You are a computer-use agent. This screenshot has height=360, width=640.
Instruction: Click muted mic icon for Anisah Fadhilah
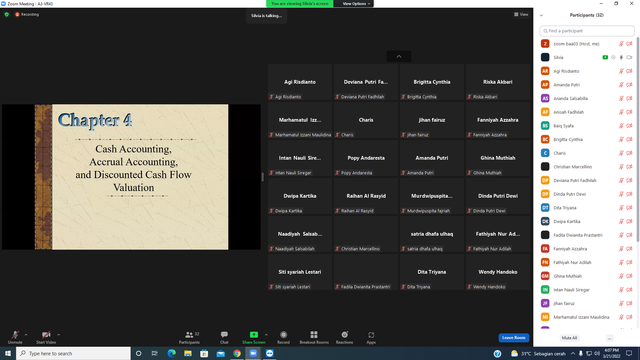pyautogui.click(x=621, y=112)
